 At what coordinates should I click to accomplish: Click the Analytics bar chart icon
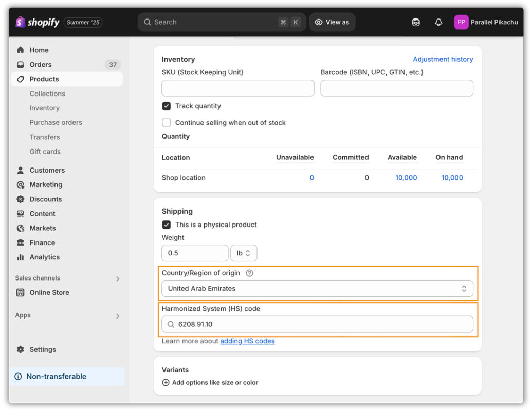tap(21, 257)
